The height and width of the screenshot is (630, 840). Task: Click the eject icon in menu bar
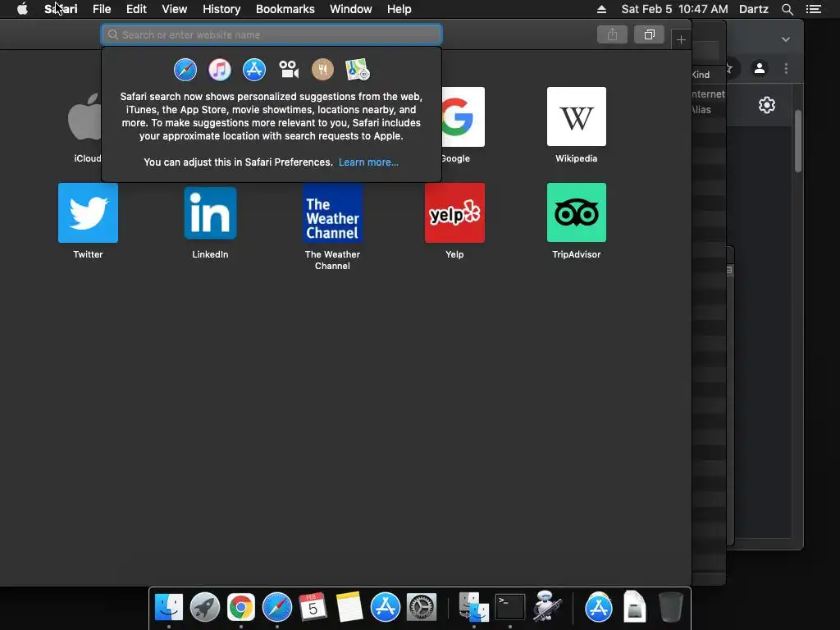601,9
